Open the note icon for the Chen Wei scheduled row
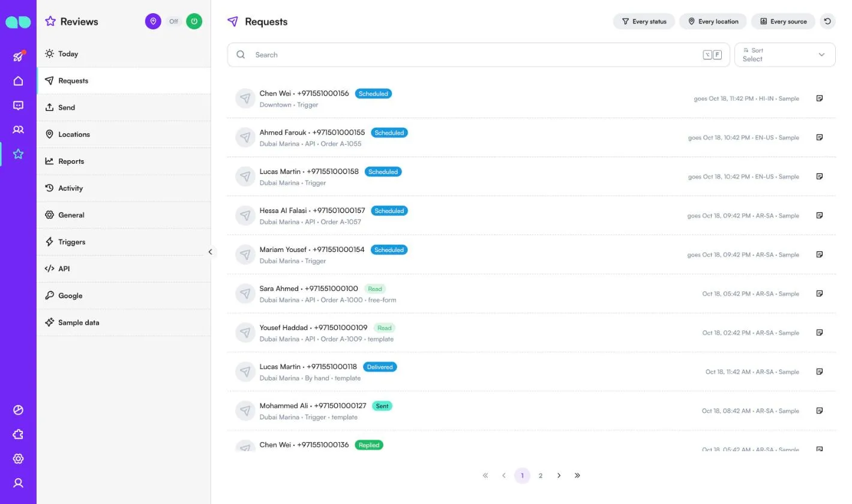Screen dimensions: 852x504 pos(820,98)
